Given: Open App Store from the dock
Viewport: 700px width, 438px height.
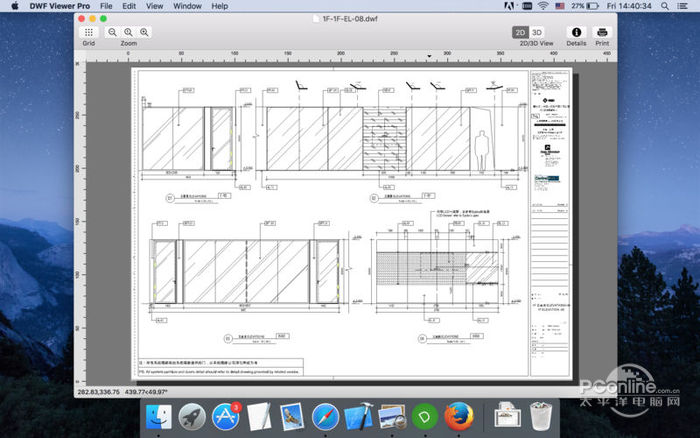Looking at the screenshot, I should tap(224, 416).
